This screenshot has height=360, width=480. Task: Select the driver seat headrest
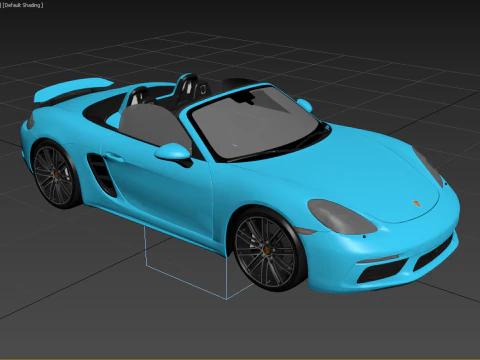click(x=137, y=96)
